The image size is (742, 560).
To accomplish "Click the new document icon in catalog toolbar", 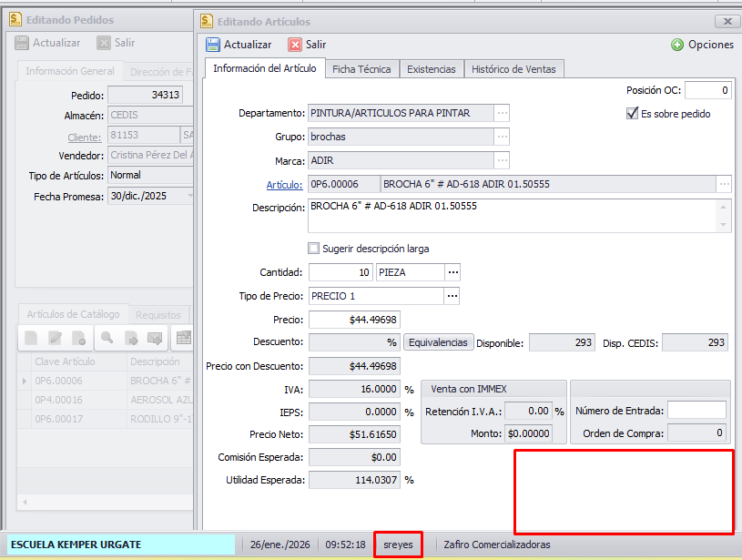I will pos(31,338).
